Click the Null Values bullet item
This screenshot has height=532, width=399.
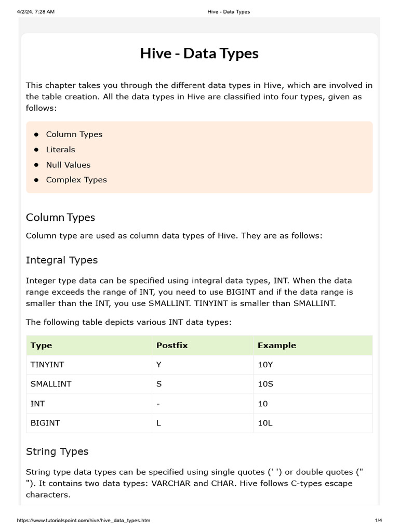[68, 165]
